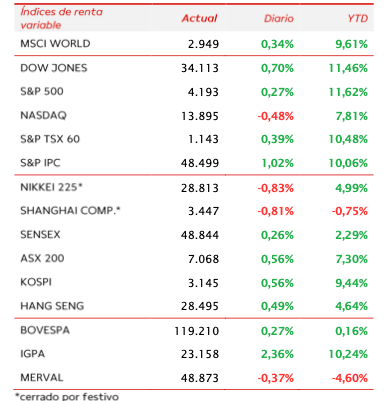Click the YTD column header

358,18
